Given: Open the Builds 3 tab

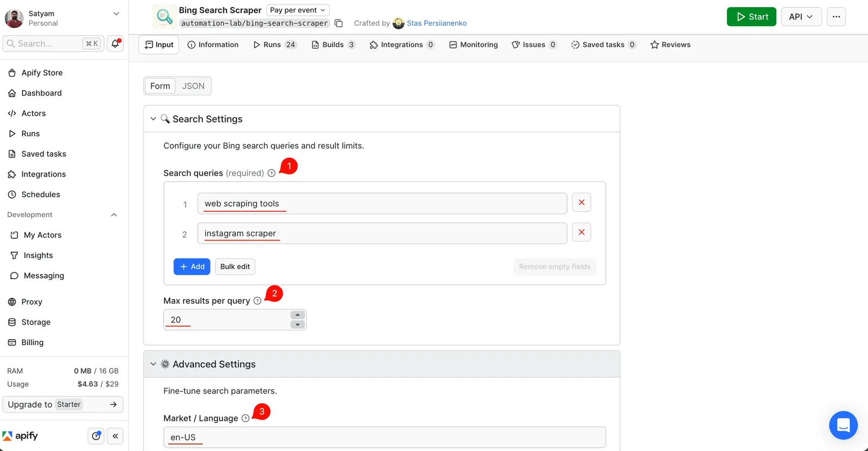Looking at the screenshot, I should 333,45.
